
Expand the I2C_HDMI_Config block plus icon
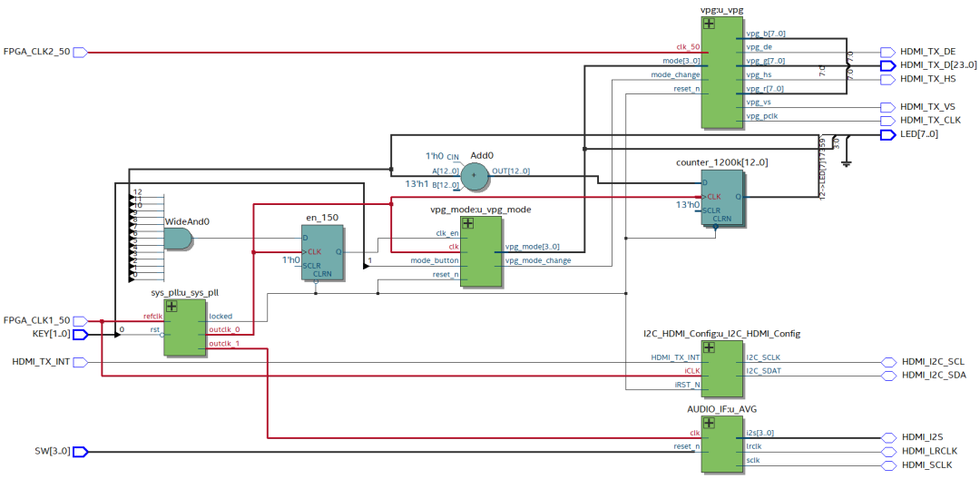tap(709, 347)
